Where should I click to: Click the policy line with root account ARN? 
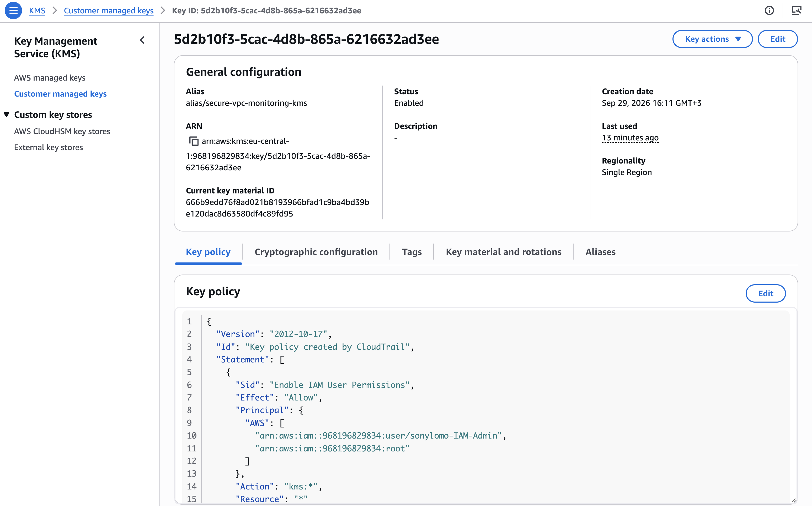click(x=332, y=448)
